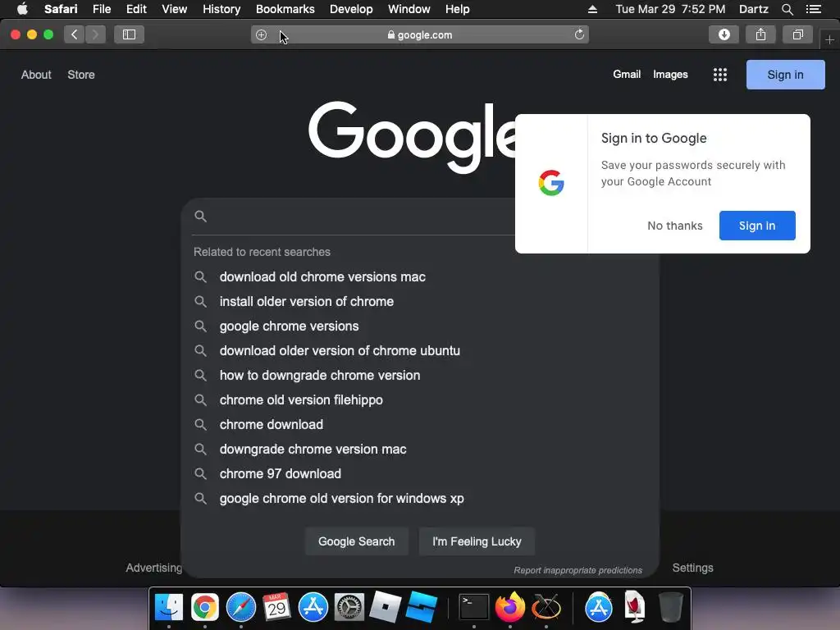Open Safari compass icon in the Dock
The width and height of the screenshot is (840, 630).
(241, 607)
